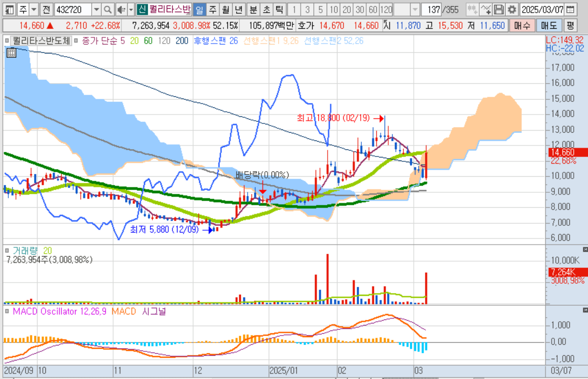Click the red 14,660 price tag on the axis
The height and width of the screenshot is (379, 588).
(568, 153)
